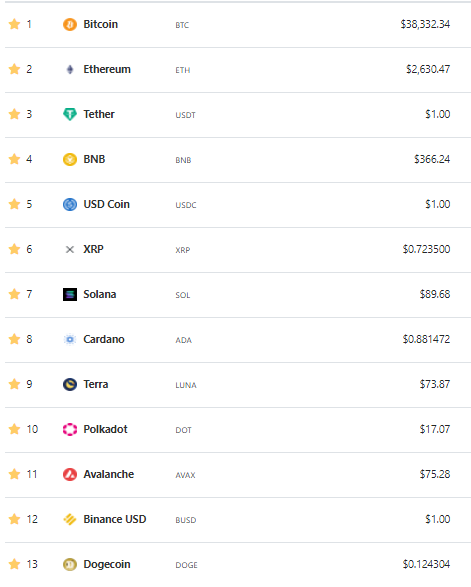Open the Cardano coin page
The image size is (471, 587).
(x=104, y=339)
